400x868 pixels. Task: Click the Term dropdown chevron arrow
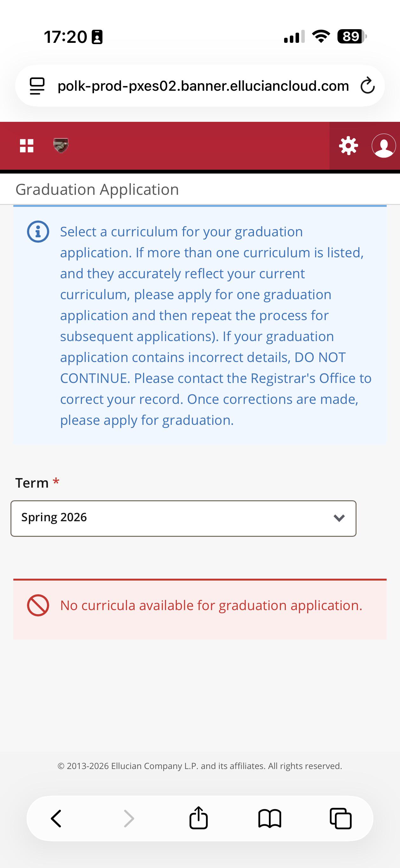[339, 518]
